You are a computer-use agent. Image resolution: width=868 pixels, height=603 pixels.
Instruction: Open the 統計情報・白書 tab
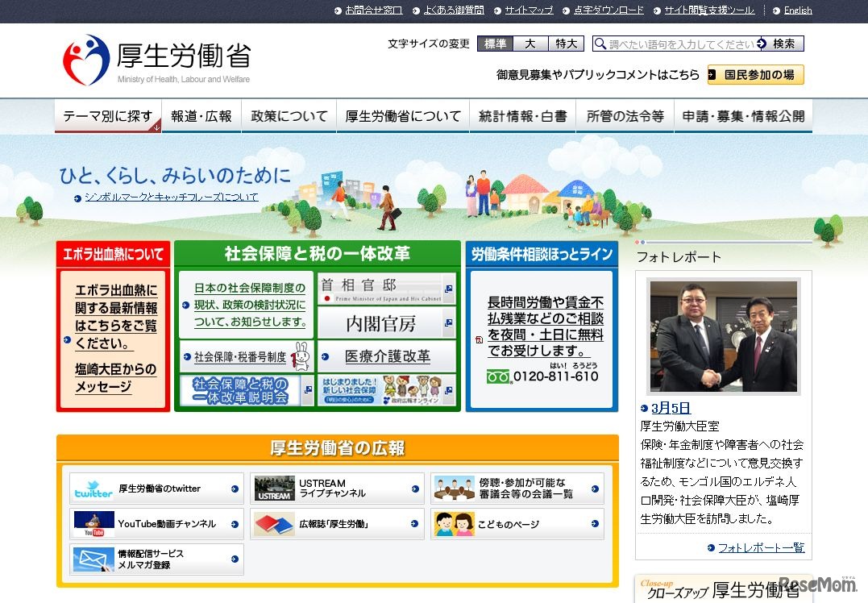522,115
